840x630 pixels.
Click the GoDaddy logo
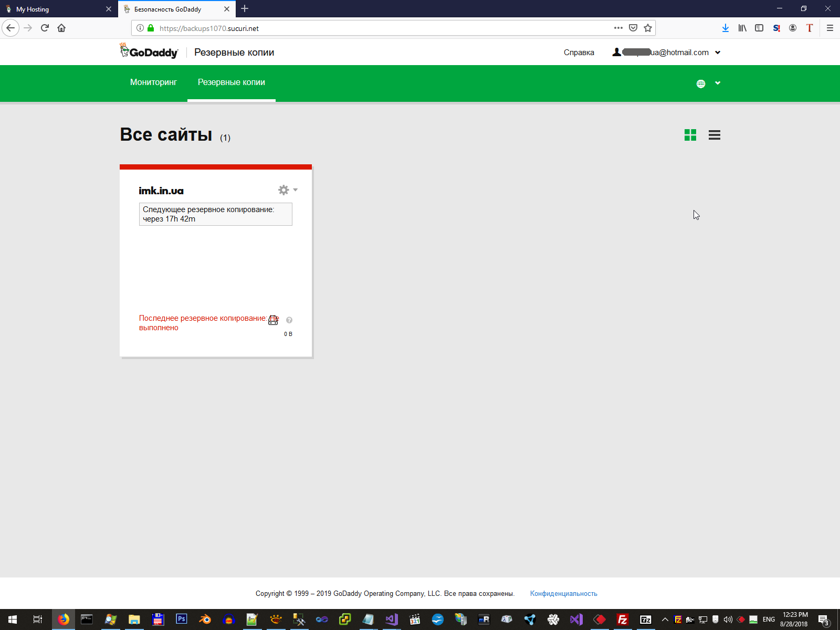click(149, 51)
